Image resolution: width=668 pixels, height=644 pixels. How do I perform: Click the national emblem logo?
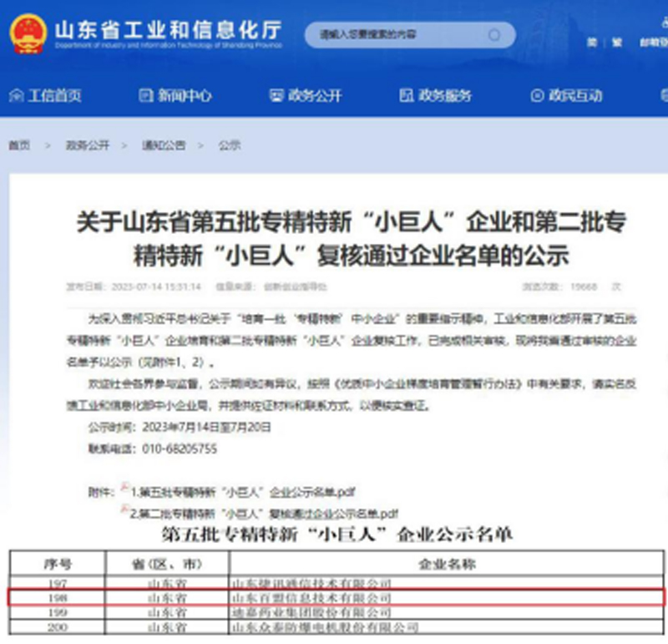[x=28, y=33]
